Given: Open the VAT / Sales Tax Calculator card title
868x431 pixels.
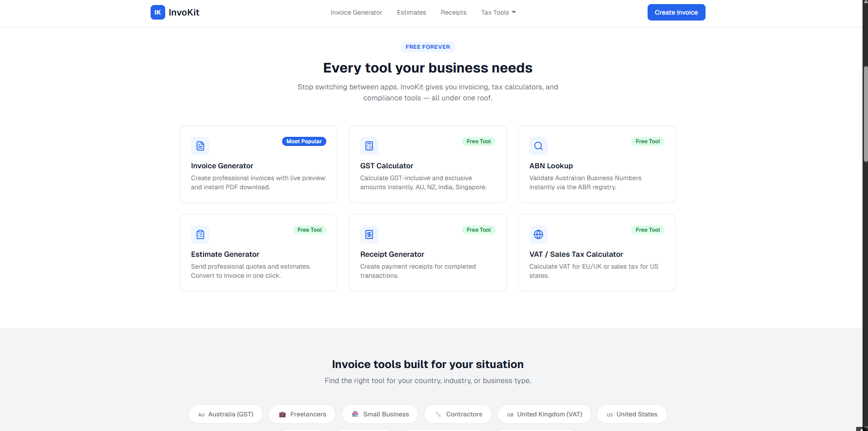Looking at the screenshot, I should pyautogui.click(x=576, y=254).
